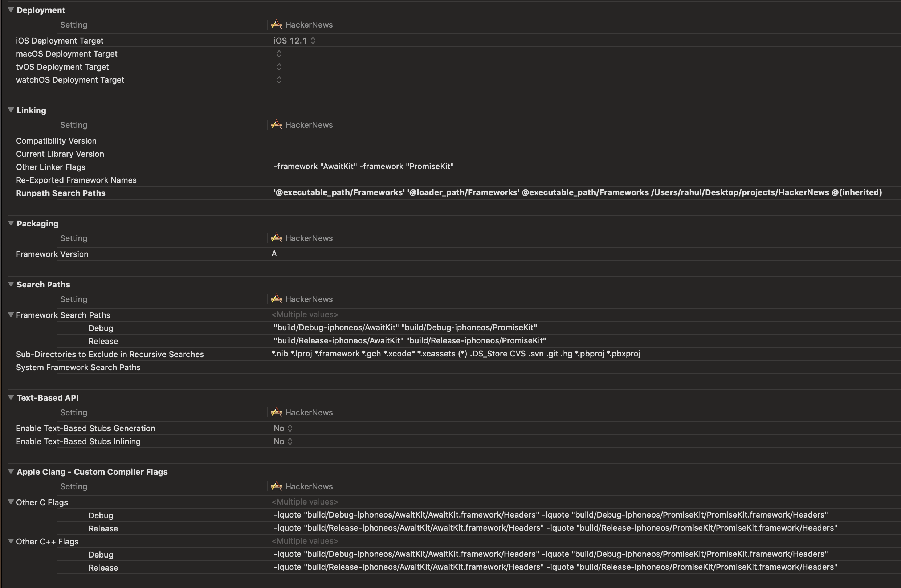Screen dimensions: 901x588
Task: Click HackerNews project icon in Text-Based API section
Action: coord(276,412)
